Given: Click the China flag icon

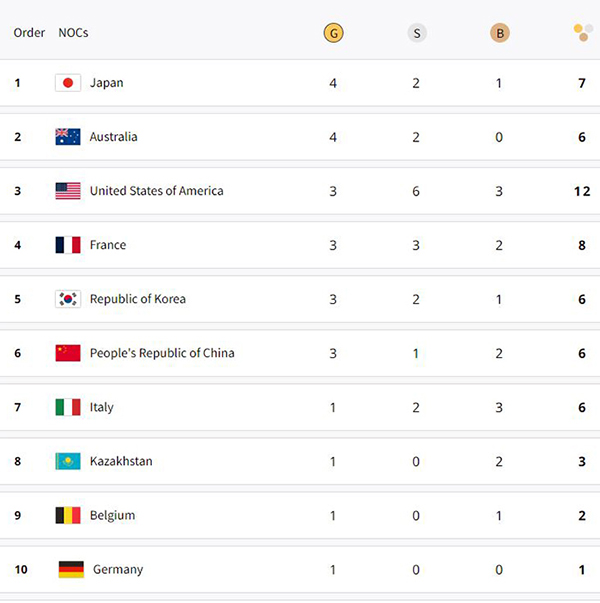Looking at the screenshot, I should [x=68, y=353].
